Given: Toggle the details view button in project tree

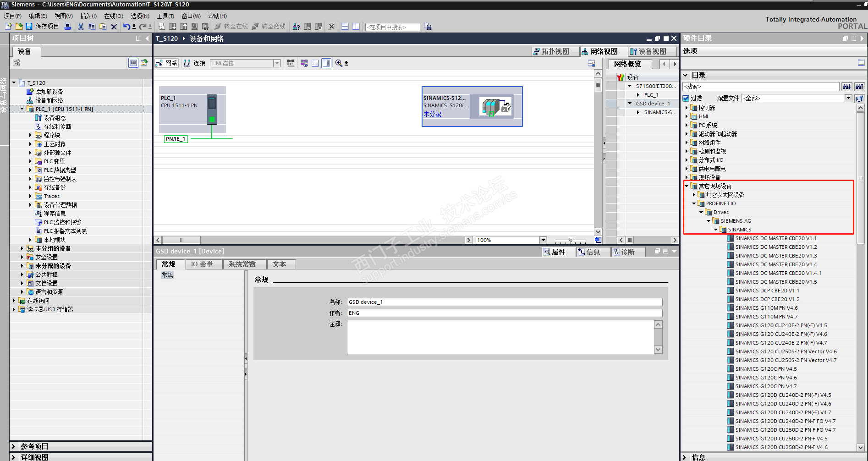Looking at the screenshot, I should (x=133, y=63).
